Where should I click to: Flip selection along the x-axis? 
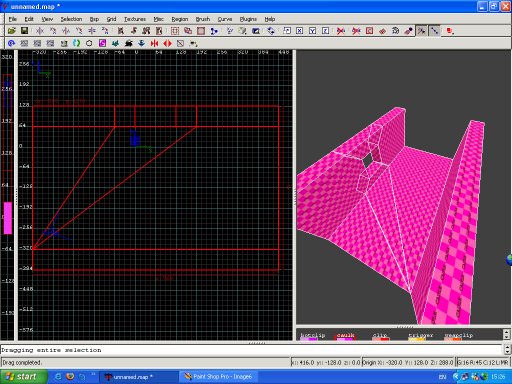[40, 31]
